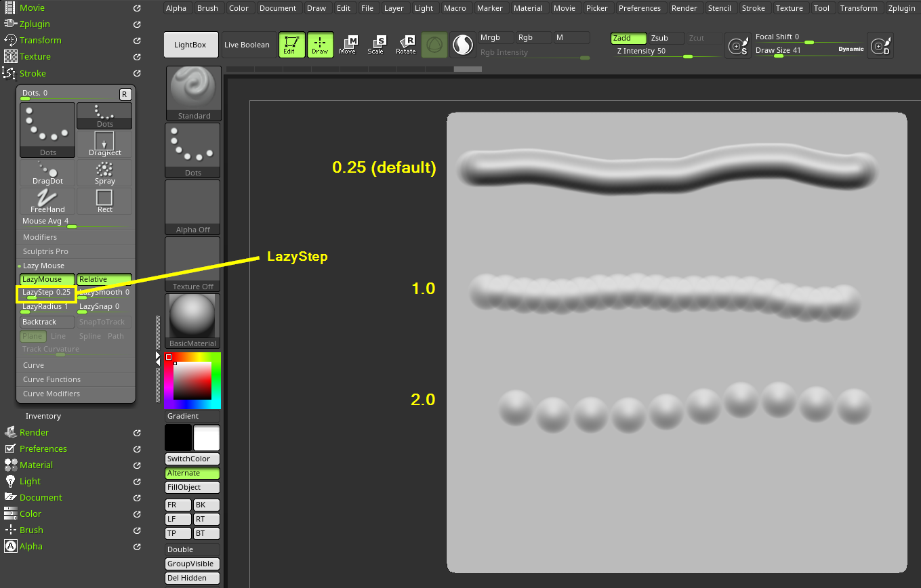The image size is (921, 588).
Task: Open the Zplugin menu
Action: (901, 8)
